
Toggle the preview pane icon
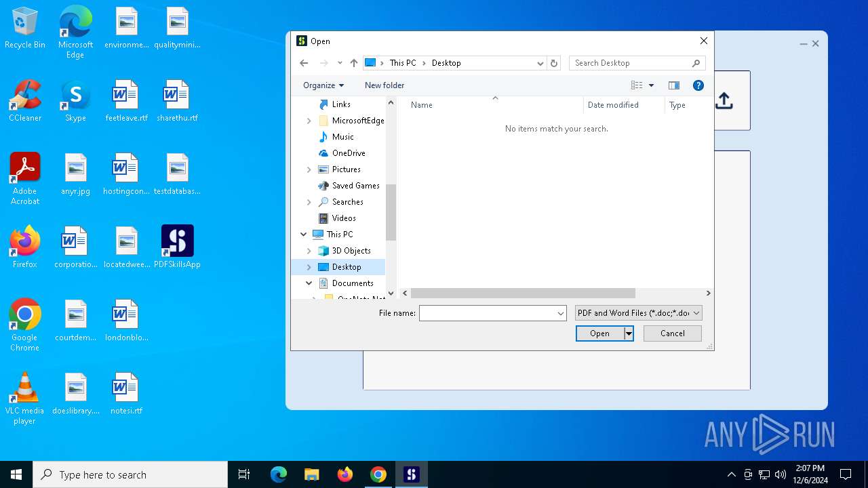click(674, 85)
